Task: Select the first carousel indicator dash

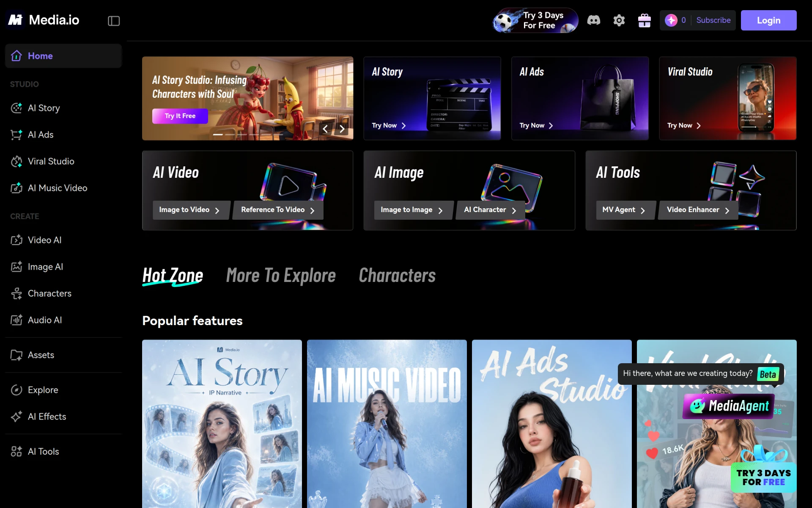Action: pyautogui.click(x=218, y=134)
